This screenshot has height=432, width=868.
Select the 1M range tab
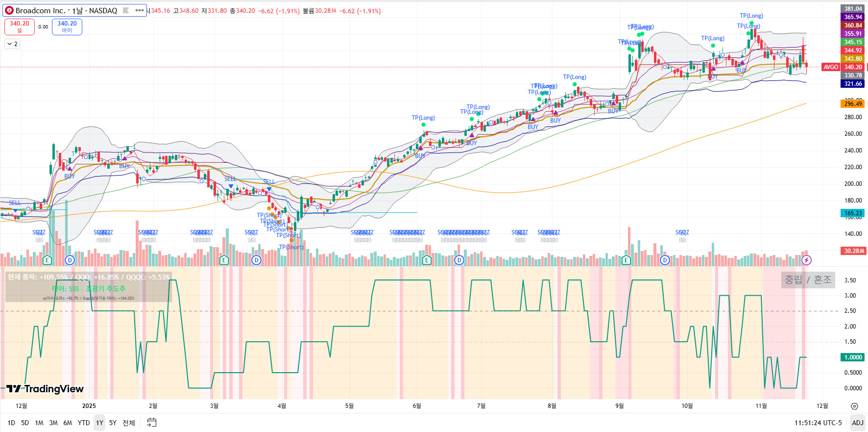pos(39,423)
